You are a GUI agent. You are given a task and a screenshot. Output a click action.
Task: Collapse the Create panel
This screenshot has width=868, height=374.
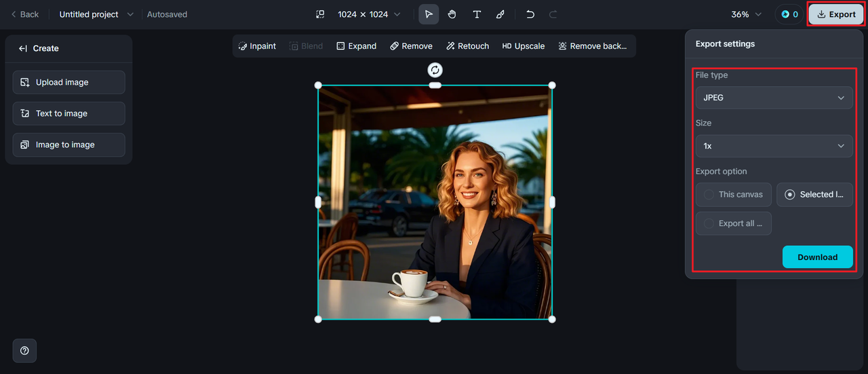[x=23, y=48]
